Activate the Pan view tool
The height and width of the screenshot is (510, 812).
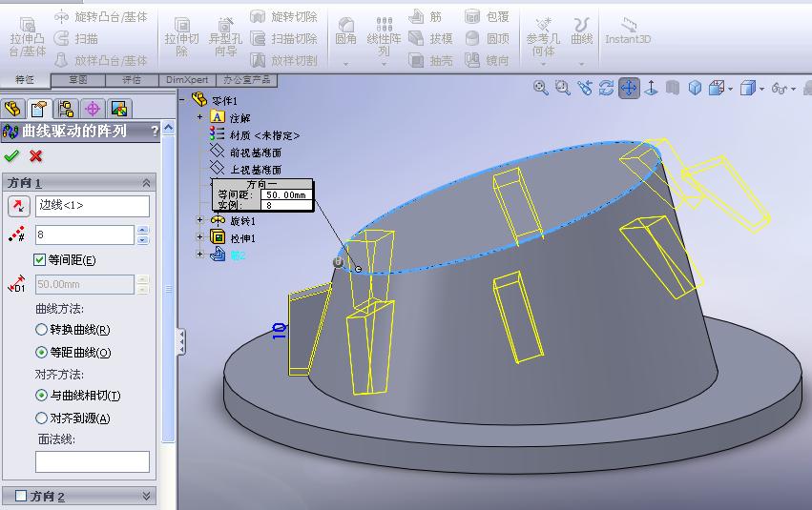point(629,88)
